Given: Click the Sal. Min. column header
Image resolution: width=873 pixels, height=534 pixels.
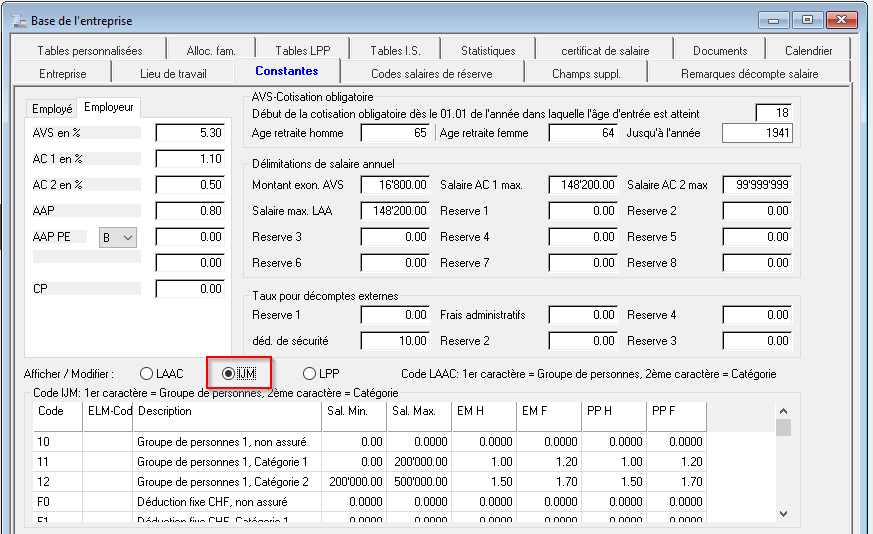Looking at the screenshot, I should (354, 416).
